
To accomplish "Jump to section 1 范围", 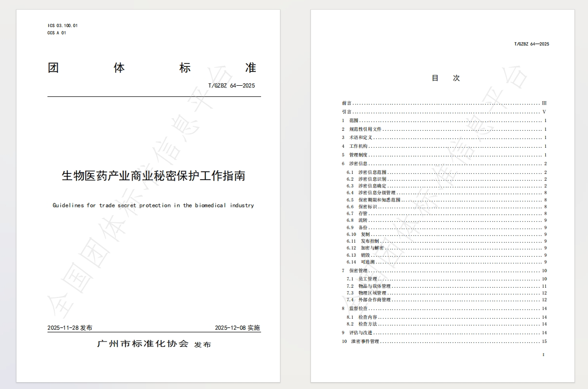I will click(x=354, y=121).
